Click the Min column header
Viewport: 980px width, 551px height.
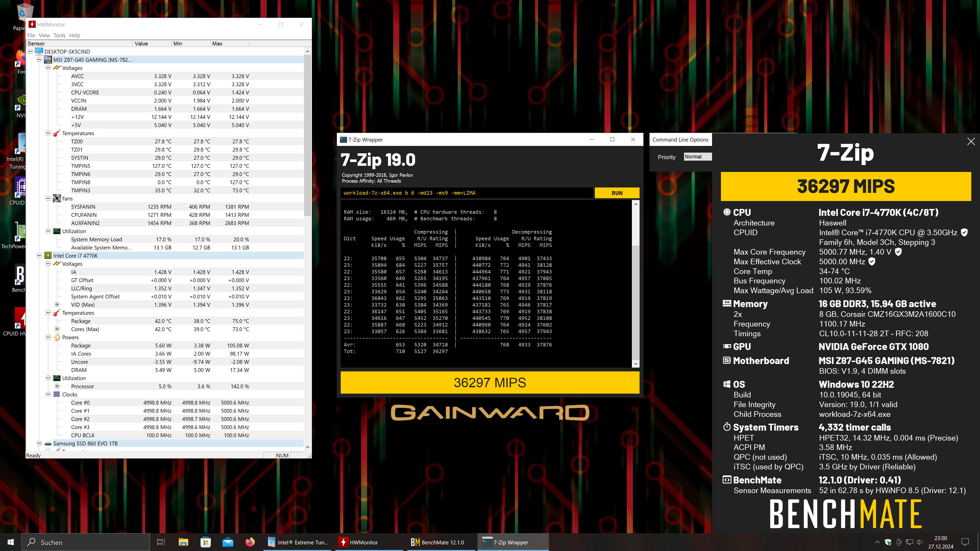pyautogui.click(x=191, y=43)
